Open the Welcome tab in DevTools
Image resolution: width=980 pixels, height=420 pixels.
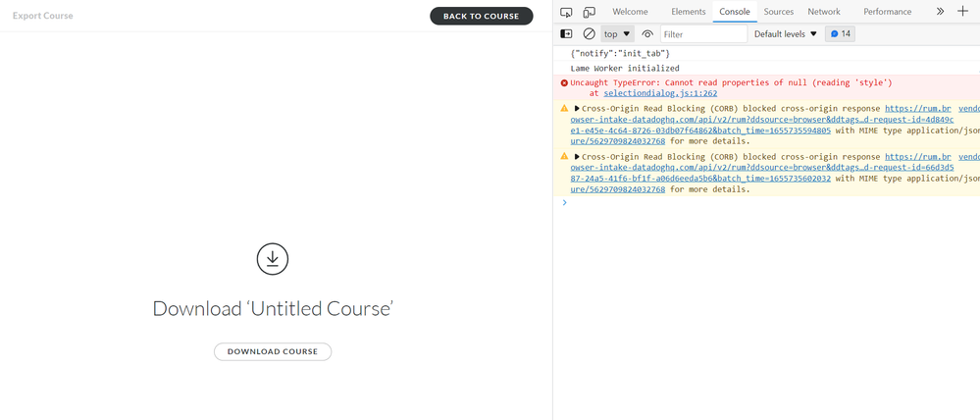[630, 11]
